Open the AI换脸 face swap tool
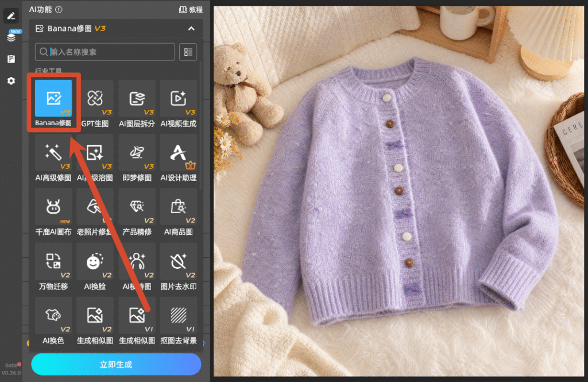 [95, 261]
